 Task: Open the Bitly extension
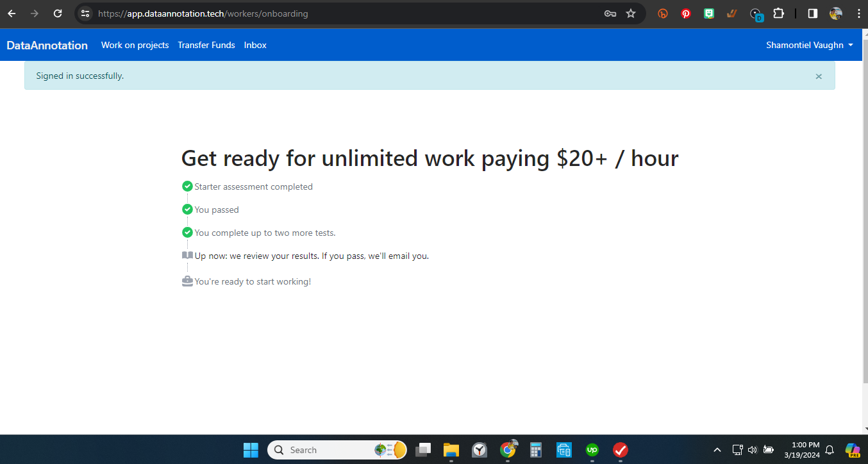[662, 13]
